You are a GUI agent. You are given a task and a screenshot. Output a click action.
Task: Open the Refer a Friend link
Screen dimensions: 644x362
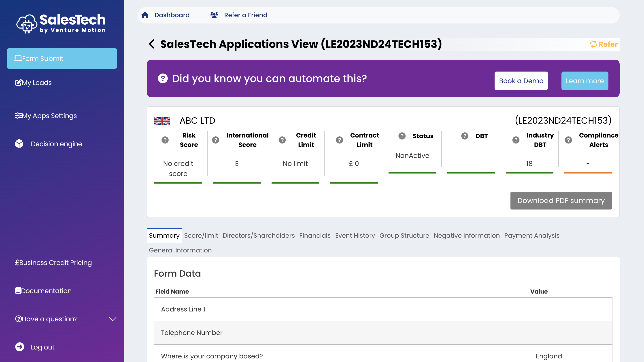[246, 15]
